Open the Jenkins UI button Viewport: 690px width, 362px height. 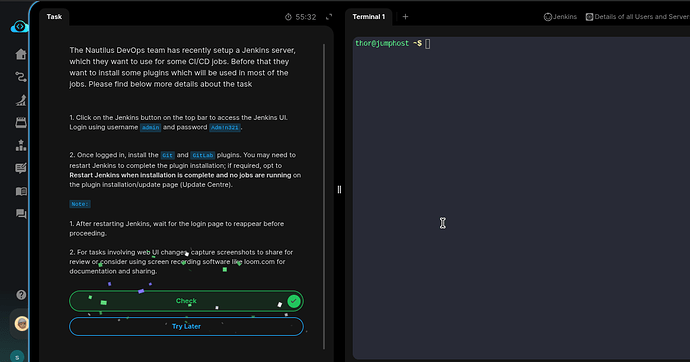560,17
